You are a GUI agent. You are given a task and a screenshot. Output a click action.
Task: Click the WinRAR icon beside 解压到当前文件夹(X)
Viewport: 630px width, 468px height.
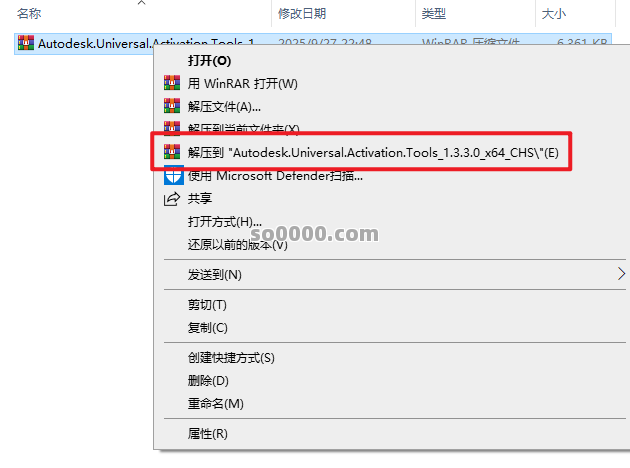[171, 129]
